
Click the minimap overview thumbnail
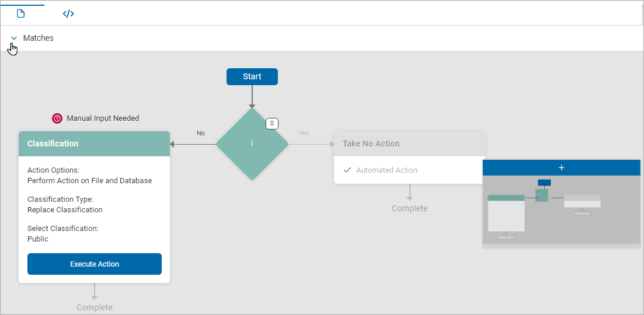(561, 209)
